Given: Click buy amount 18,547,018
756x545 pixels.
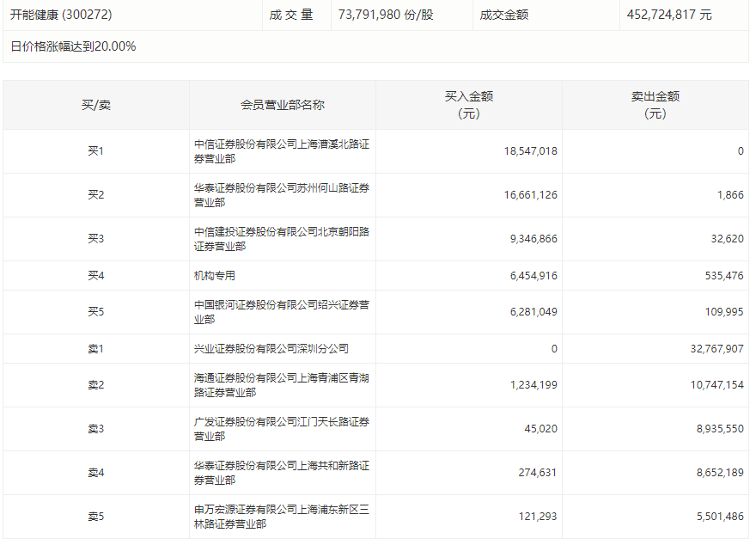Looking at the screenshot, I should 530,151.
